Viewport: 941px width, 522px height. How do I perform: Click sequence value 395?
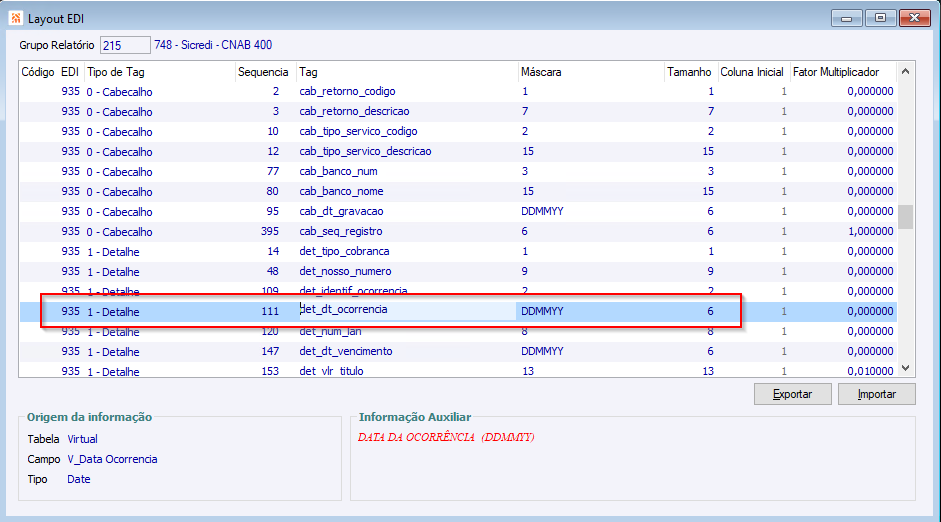tap(269, 232)
